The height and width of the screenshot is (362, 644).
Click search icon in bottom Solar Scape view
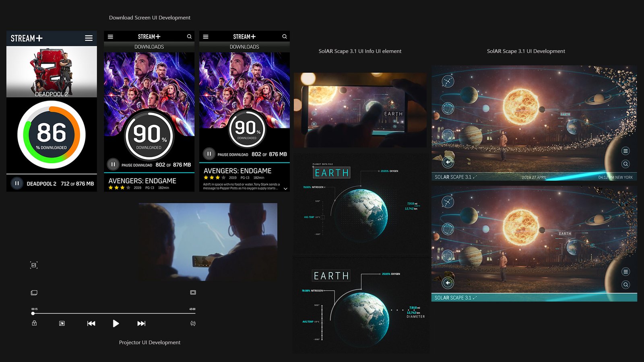click(625, 285)
